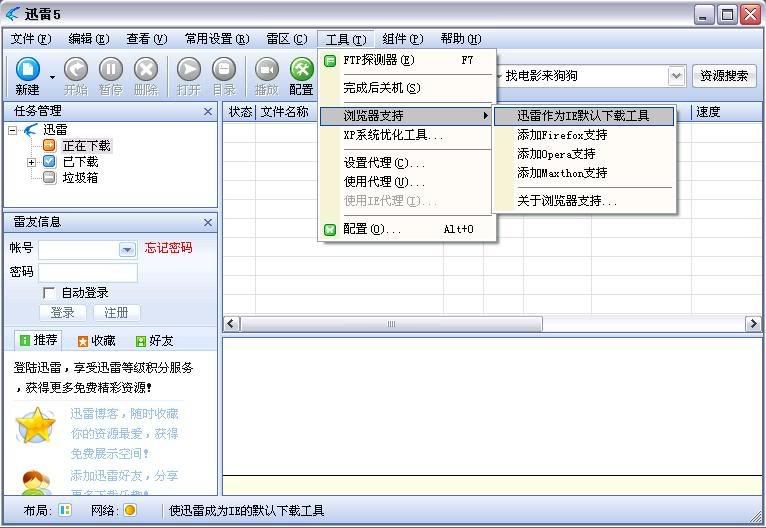
Task: Click the 文件名称 column header
Action: pos(287,112)
